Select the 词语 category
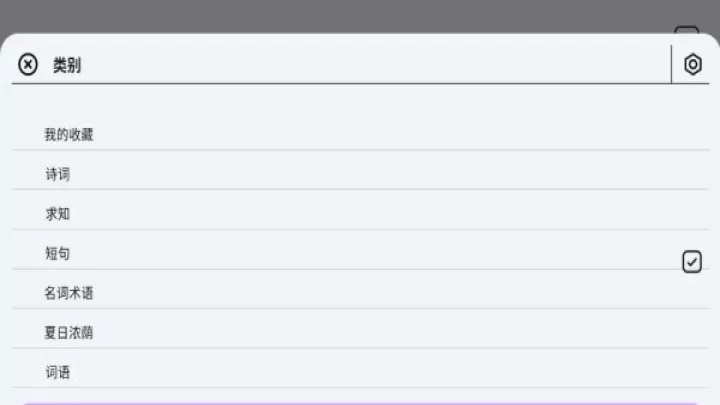Viewport: 720px width, 405px height. click(58, 372)
